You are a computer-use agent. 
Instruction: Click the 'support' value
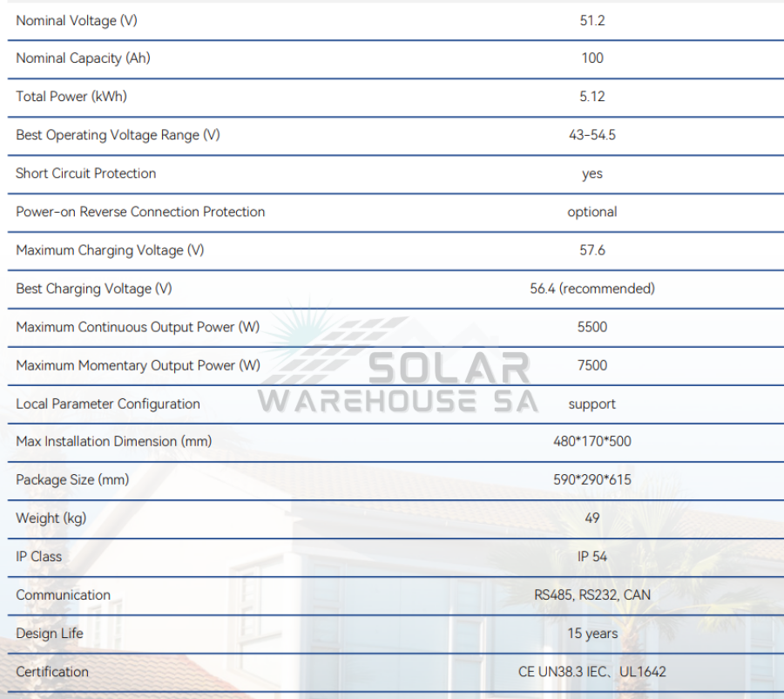(x=592, y=404)
